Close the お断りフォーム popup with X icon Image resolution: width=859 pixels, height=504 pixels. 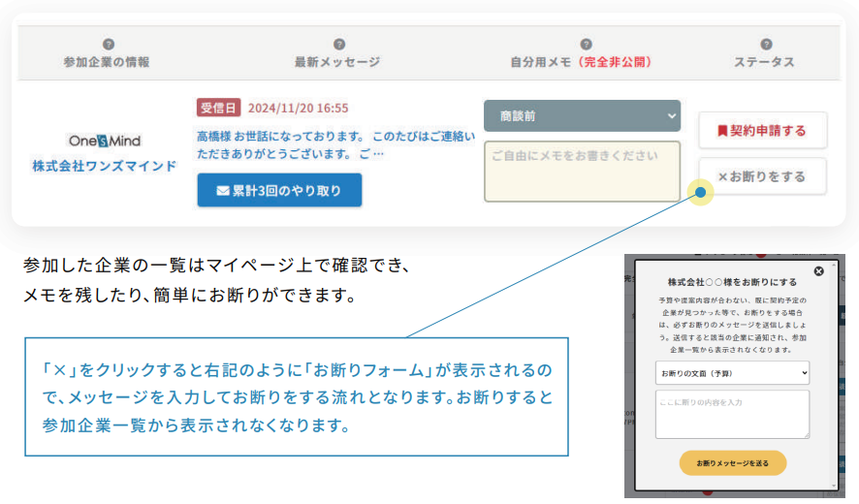pos(818,271)
